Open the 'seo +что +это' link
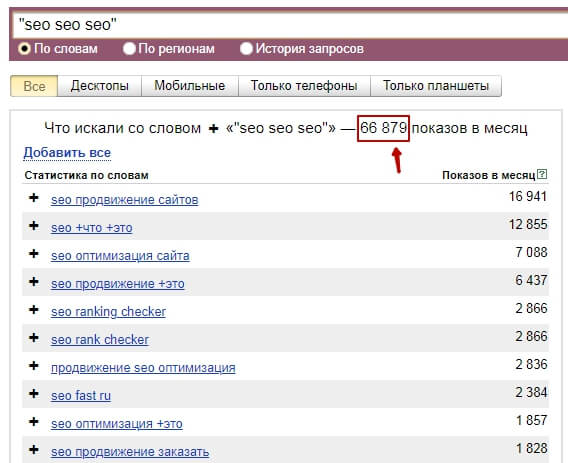568x463 pixels. click(92, 228)
